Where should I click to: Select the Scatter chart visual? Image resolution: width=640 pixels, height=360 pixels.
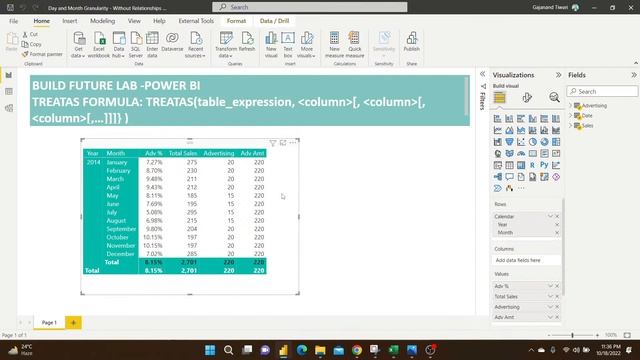pos(521,142)
